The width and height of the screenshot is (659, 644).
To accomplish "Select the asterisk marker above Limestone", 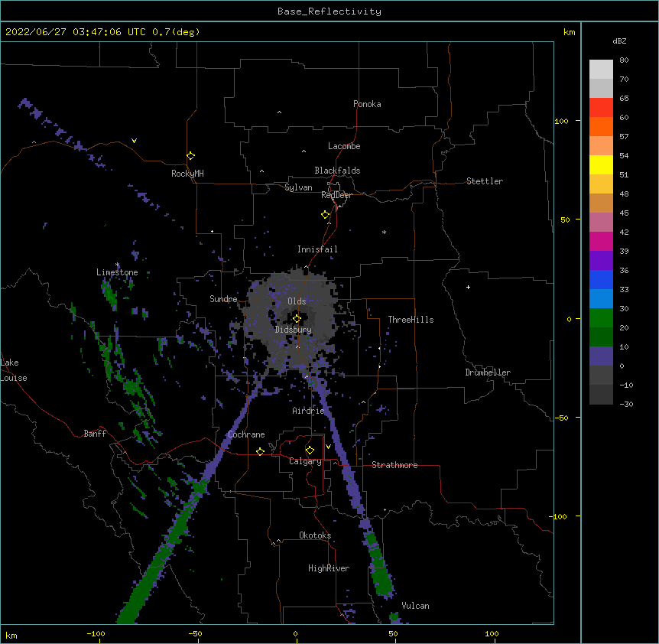I will point(118,265).
